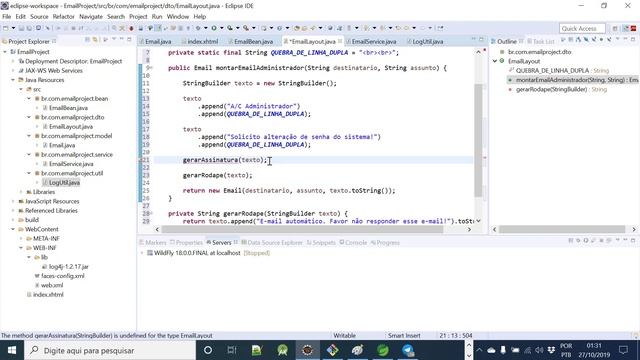Screen dimensions: 640x360
Task: Click the Quick Access search field
Action: point(582,28)
